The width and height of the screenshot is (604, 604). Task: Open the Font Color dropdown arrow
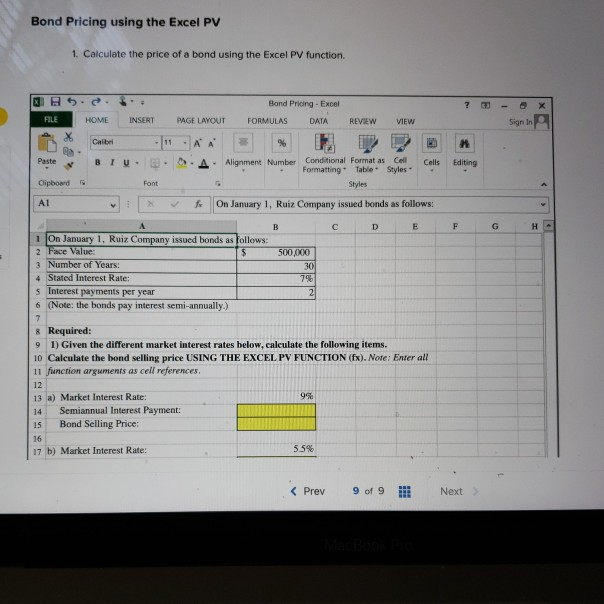tap(215, 164)
